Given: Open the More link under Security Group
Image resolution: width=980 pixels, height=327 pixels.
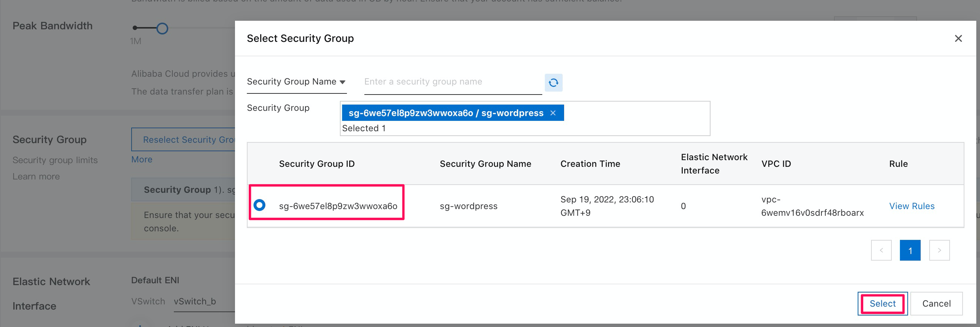Looking at the screenshot, I should tap(142, 159).
